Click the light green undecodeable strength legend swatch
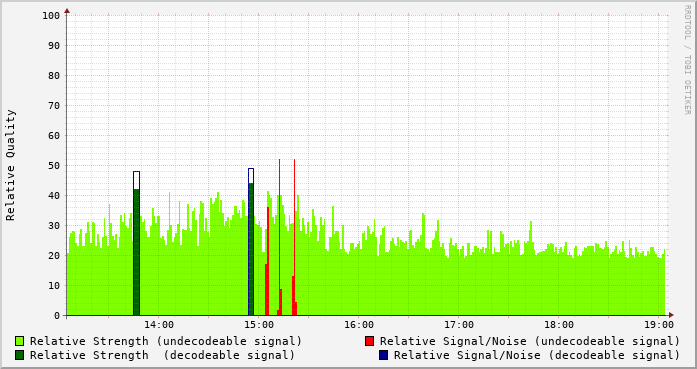This screenshot has width=697, height=369. pyautogui.click(x=20, y=341)
